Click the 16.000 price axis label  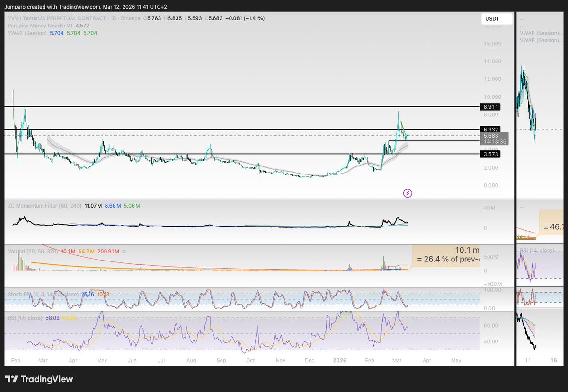[492, 44]
